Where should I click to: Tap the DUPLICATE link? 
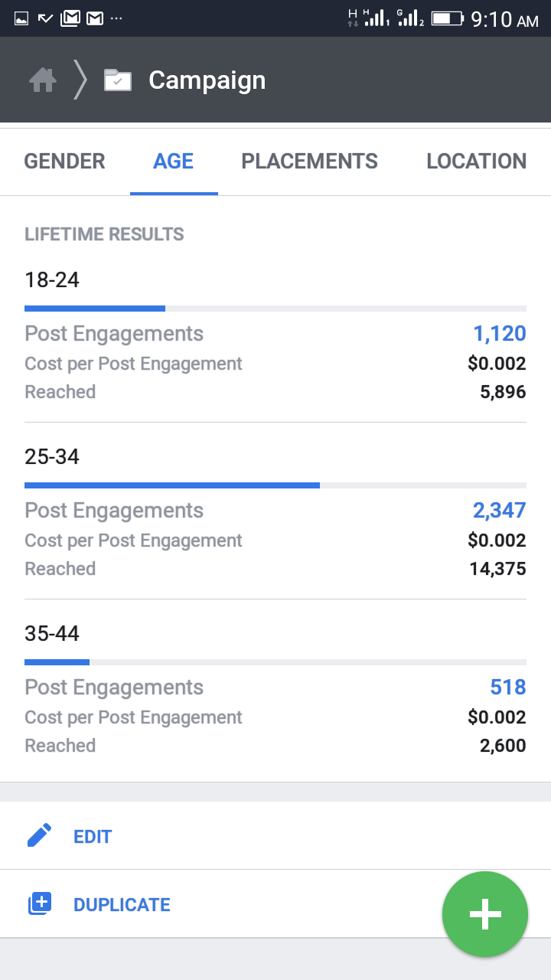click(122, 905)
